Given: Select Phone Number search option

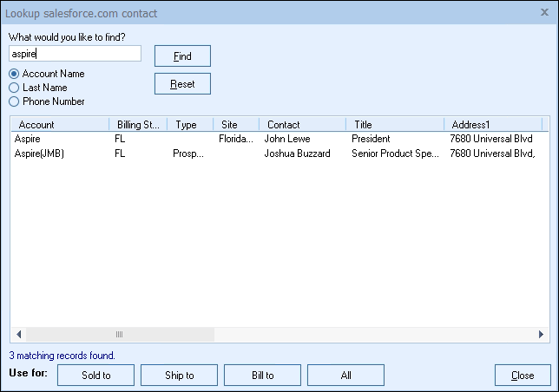Looking at the screenshot, I should tap(14, 101).
